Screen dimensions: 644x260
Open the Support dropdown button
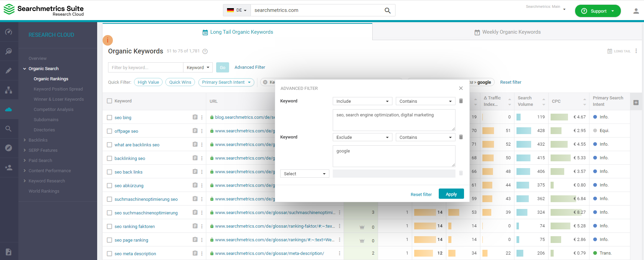coord(598,11)
